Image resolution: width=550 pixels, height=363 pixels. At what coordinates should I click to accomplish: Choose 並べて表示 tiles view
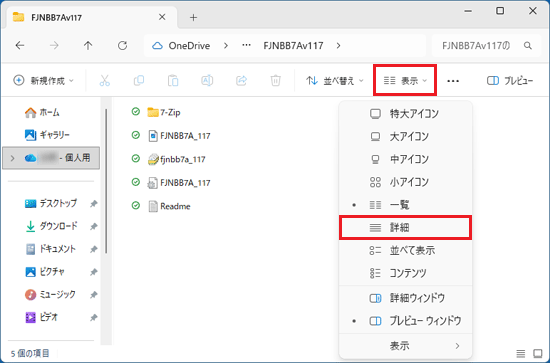point(405,251)
